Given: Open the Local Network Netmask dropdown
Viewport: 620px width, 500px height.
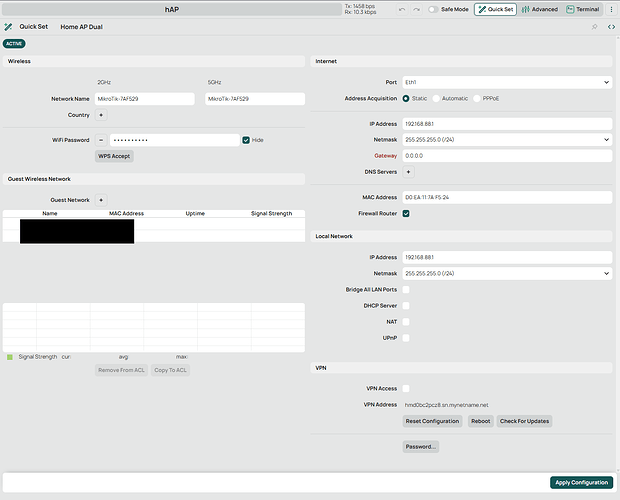Looking at the screenshot, I should (x=507, y=274).
